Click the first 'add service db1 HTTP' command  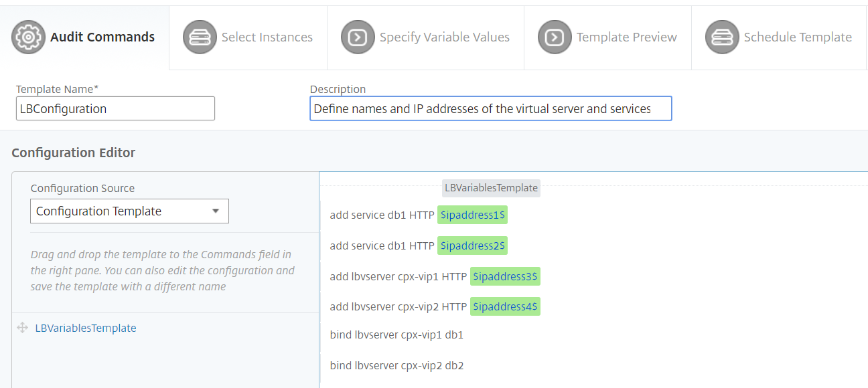(x=382, y=215)
